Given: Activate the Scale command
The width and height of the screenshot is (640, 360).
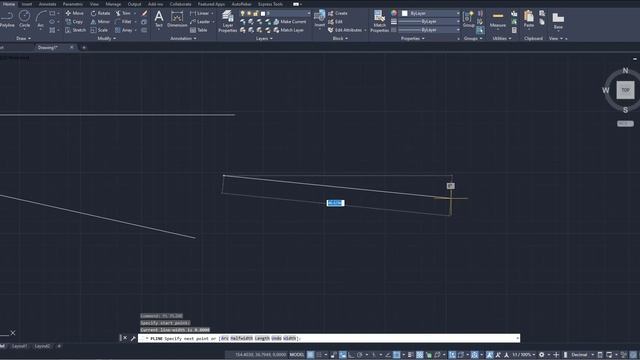Looking at the screenshot, I should tap(99, 30).
